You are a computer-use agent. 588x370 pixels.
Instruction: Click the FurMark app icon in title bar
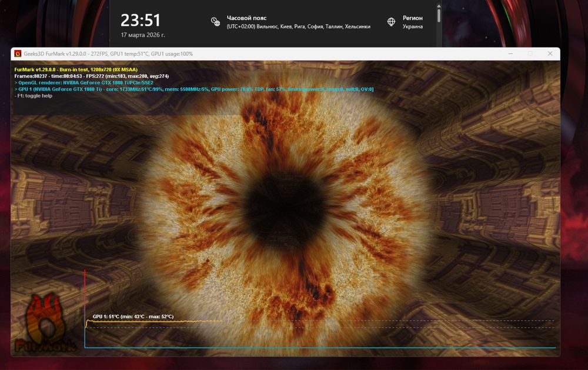click(x=18, y=54)
